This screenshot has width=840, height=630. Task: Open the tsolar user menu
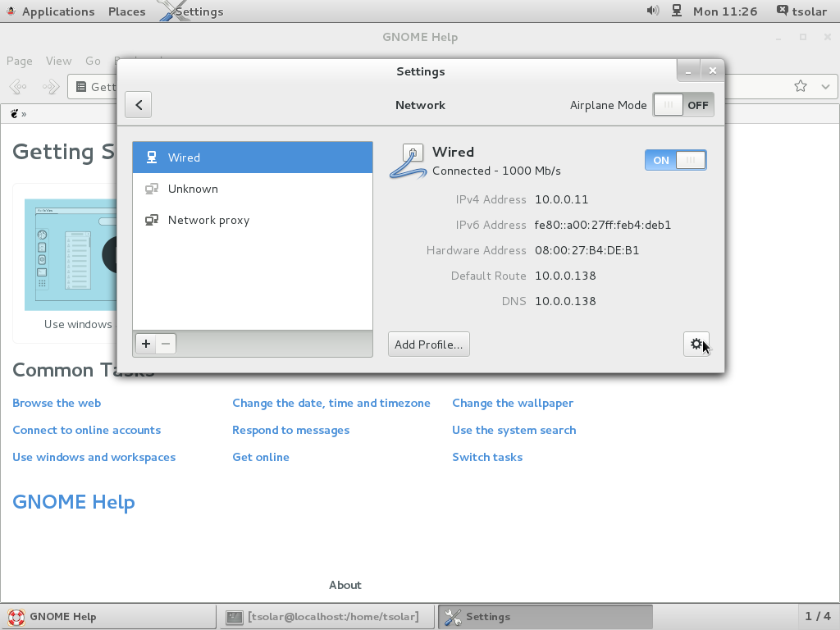click(802, 11)
